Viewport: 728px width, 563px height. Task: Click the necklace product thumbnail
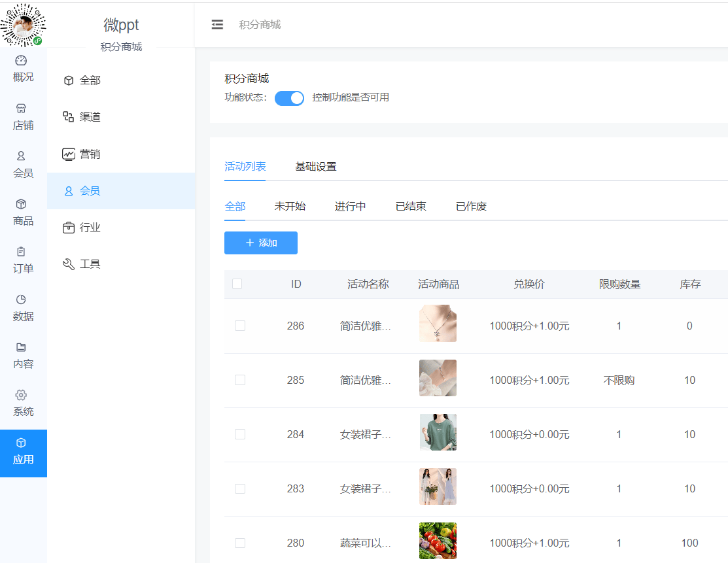click(x=438, y=324)
